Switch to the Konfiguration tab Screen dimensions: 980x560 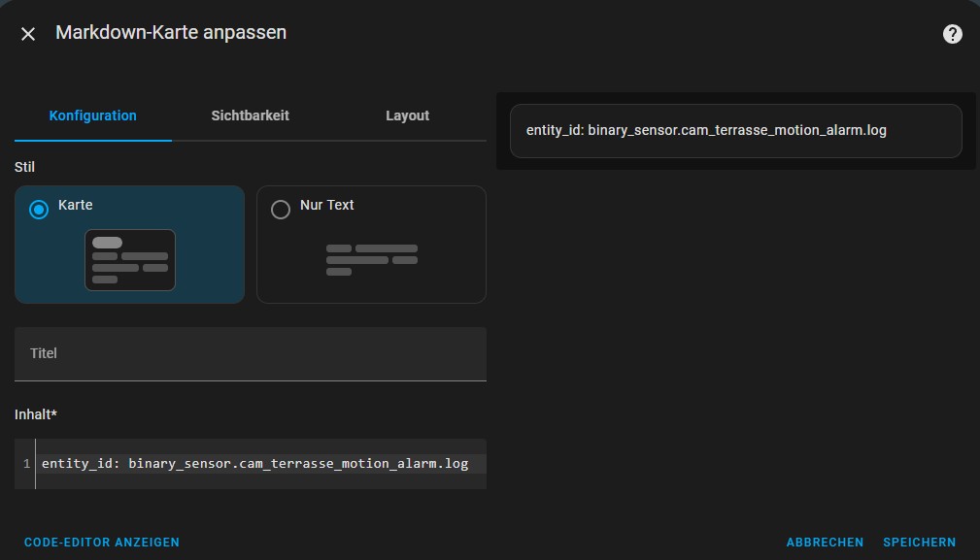pyautogui.click(x=93, y=115)
